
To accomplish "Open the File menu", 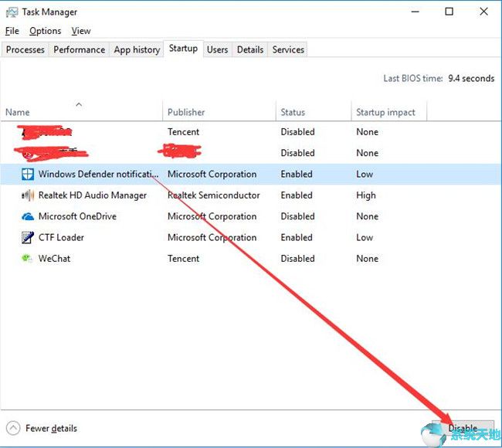I will click(12, 31).
